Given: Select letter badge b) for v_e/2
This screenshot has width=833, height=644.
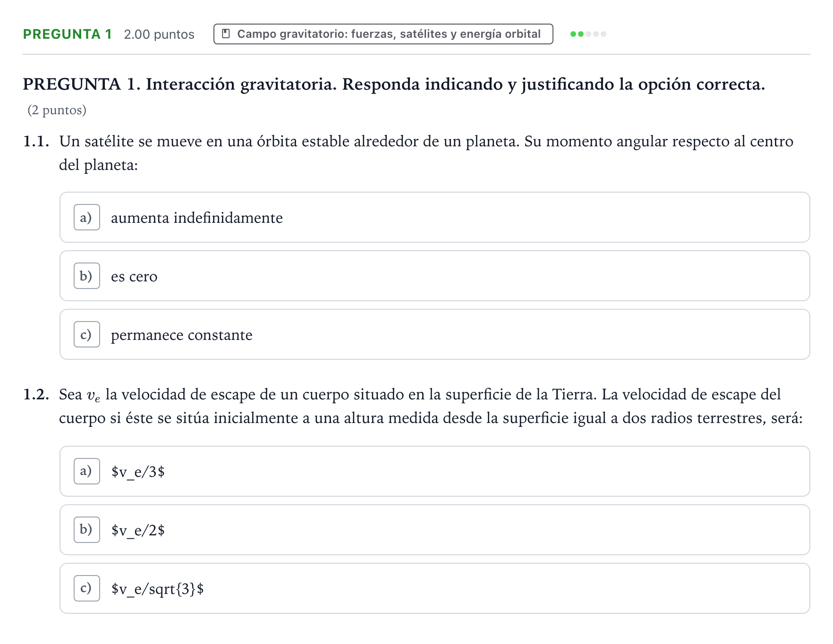Looking at the screenshot, I should tap(87, 530).
